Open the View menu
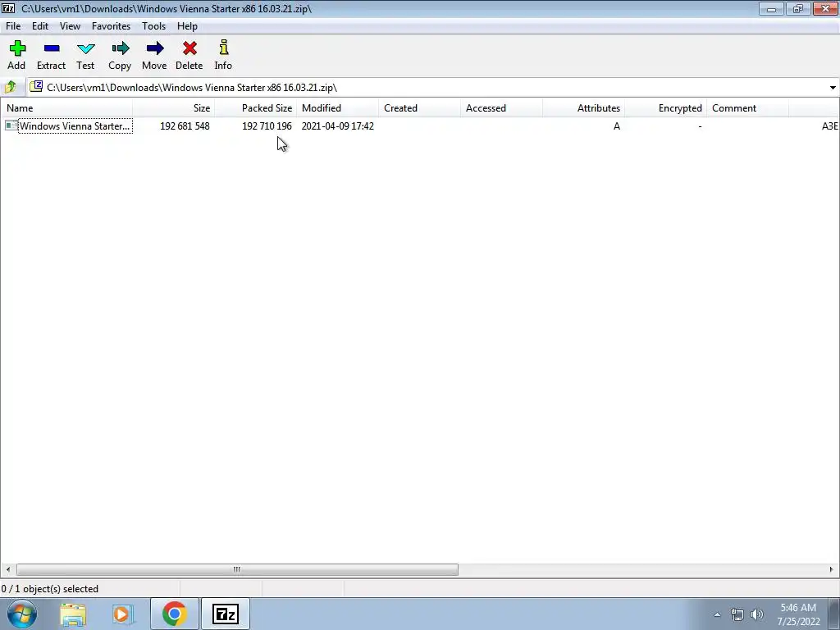Image resolution: width=840 pixels, height=630 pixels. click(70, 25)
